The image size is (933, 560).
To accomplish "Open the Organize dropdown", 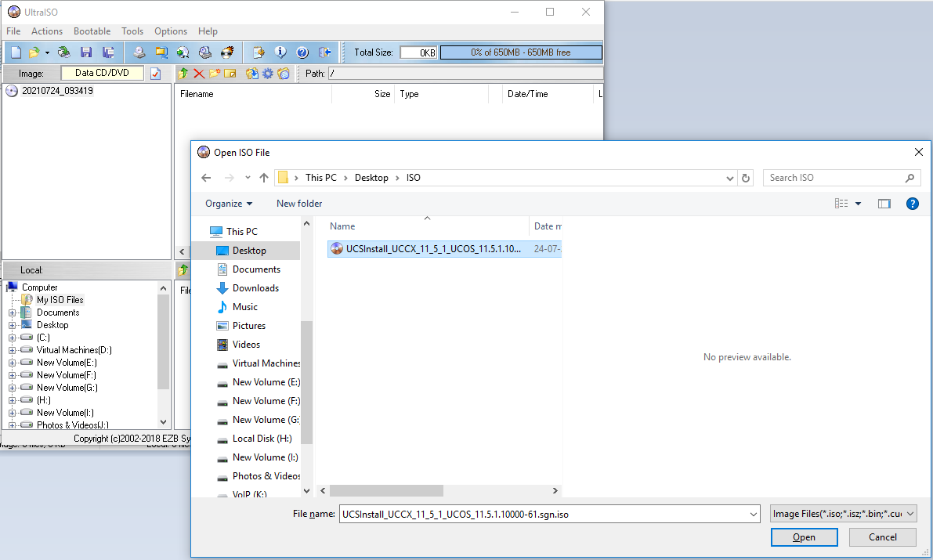I will (229, 204).
